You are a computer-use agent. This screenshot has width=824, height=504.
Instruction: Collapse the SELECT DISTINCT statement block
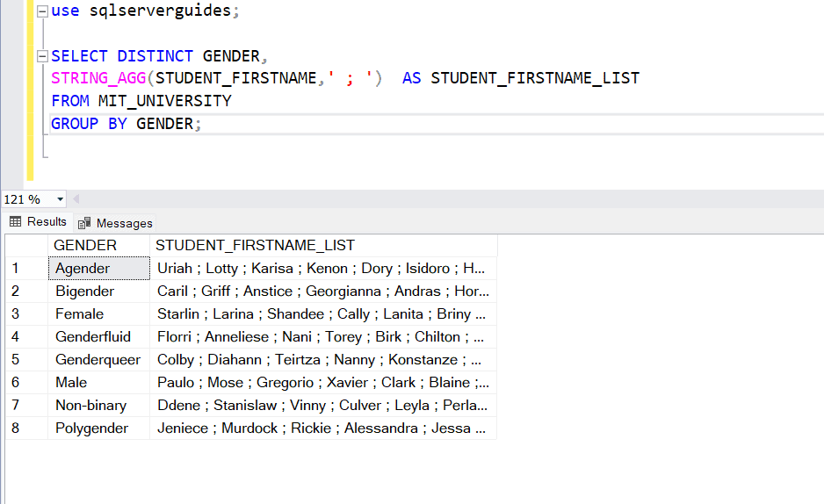42,56
